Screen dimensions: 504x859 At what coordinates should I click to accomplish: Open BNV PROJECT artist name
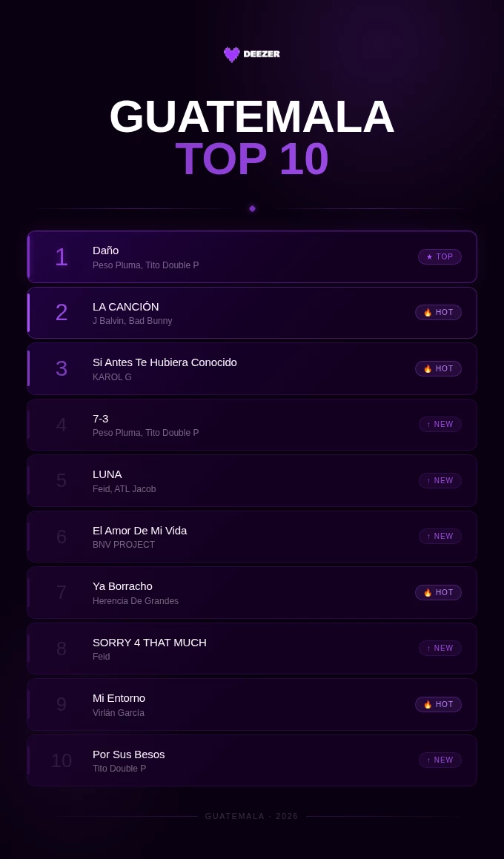point(124,545)
